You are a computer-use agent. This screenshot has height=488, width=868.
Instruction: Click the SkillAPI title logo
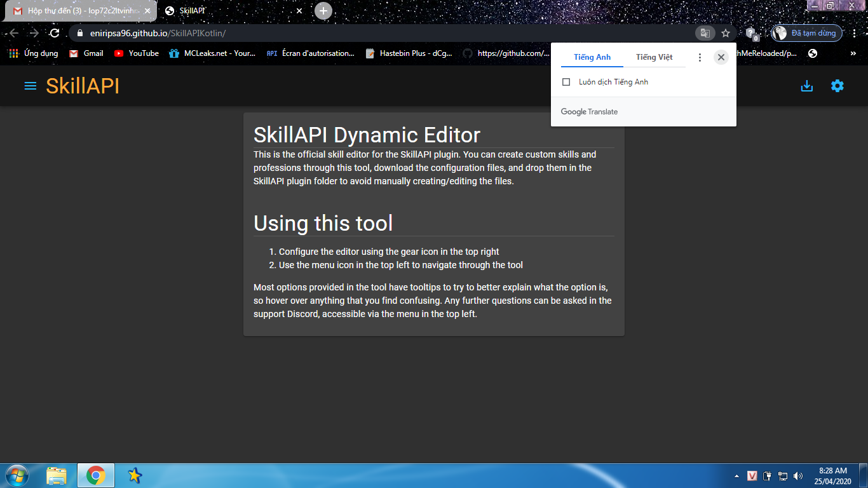tap(83, 86)
